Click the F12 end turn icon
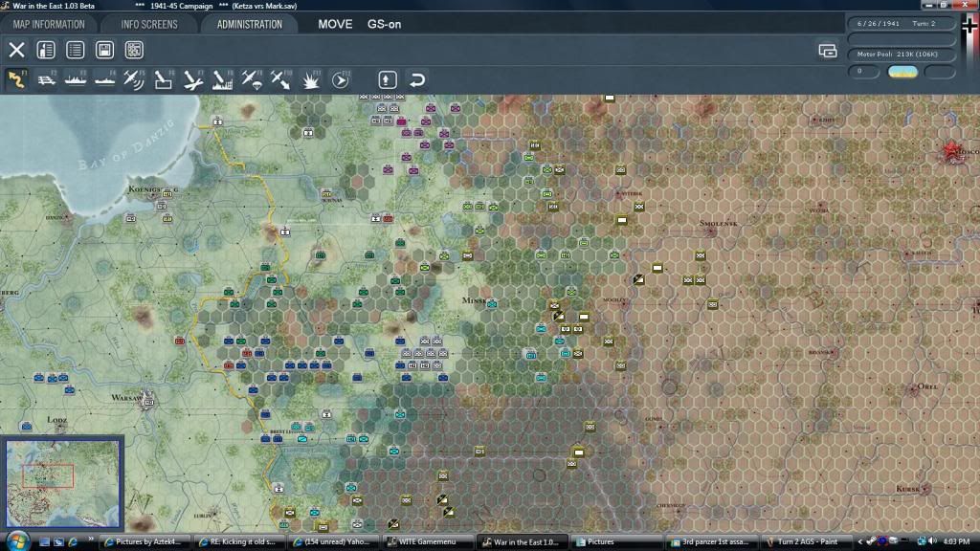This screenshot has width=980, height=551. 341,80
